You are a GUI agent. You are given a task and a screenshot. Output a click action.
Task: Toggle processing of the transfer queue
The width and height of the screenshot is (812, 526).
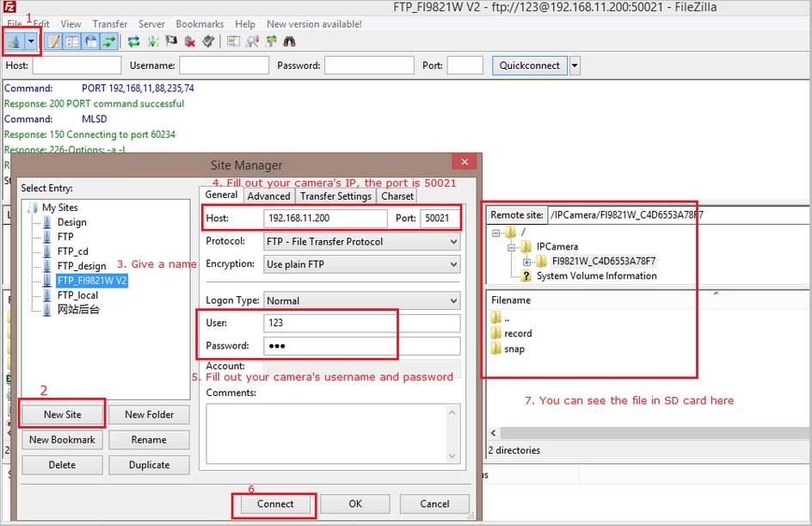pos(153,41)
